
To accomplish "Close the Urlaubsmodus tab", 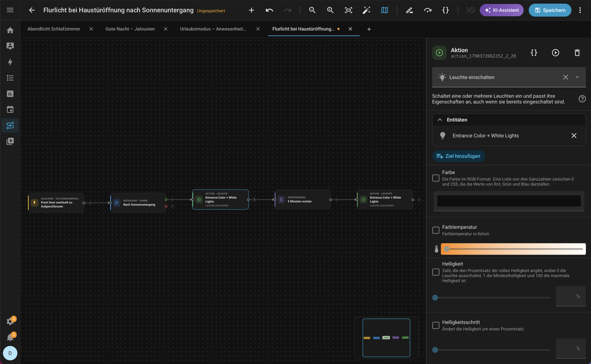I will (x=258, y=29).
